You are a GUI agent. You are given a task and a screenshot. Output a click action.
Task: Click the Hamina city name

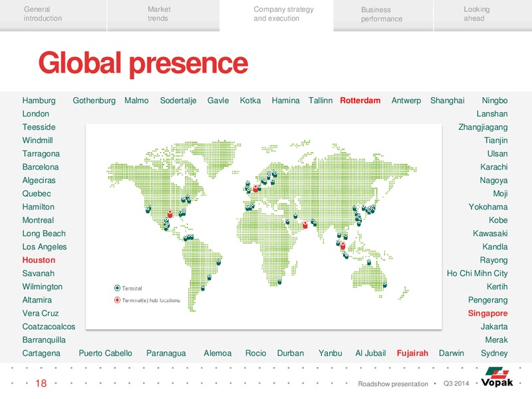click(286, 100)
